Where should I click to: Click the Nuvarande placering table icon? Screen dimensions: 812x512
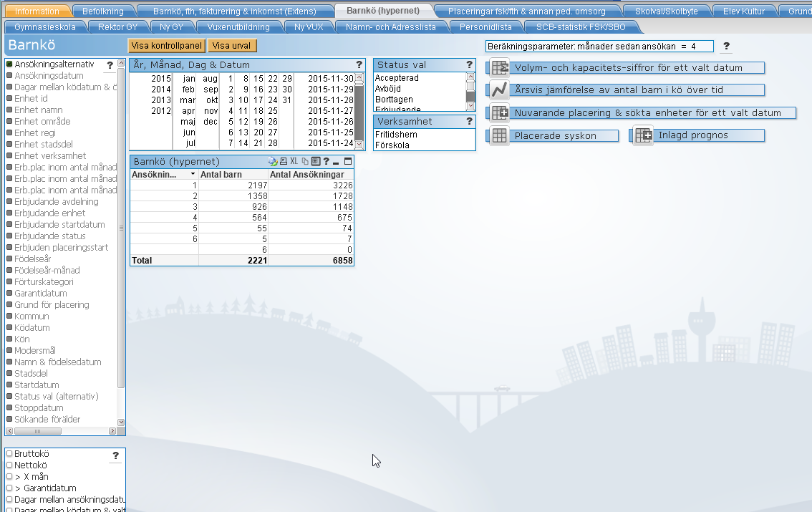click(500, 112)
